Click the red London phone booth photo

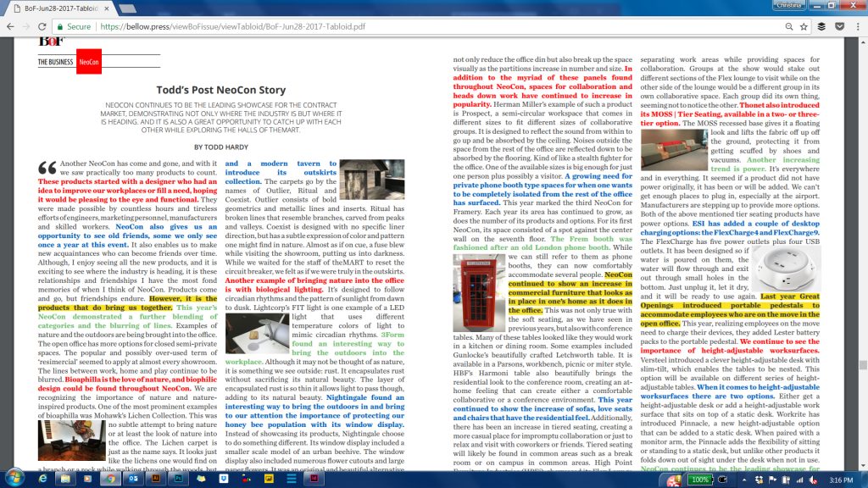point(479,292)
